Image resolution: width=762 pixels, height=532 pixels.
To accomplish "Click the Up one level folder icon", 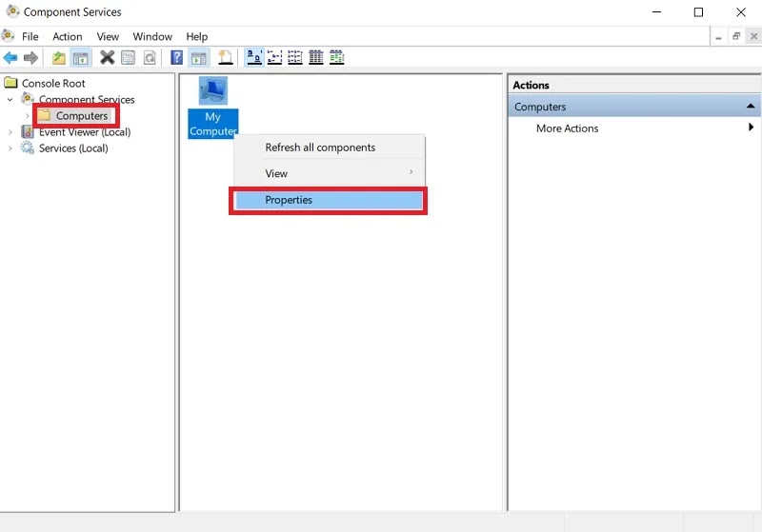I will click(59, 58).
